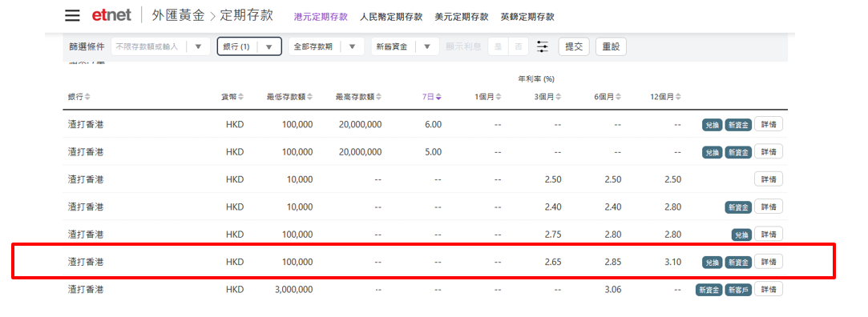The width and height of the screenshot is (868, 317).
Task: Click 新資金 tag in the 2.40 row
Action: pyautogui.click(x=738, y=207)
